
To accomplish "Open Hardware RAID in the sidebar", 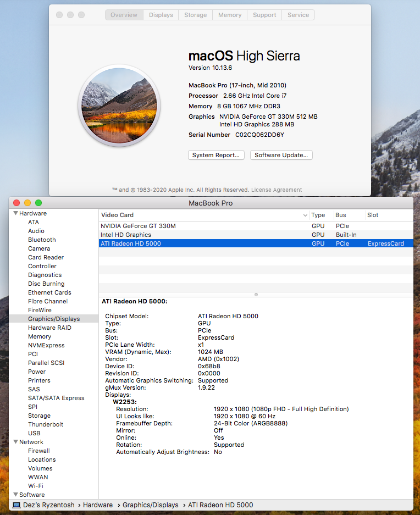I will click(x=49, y=328).
